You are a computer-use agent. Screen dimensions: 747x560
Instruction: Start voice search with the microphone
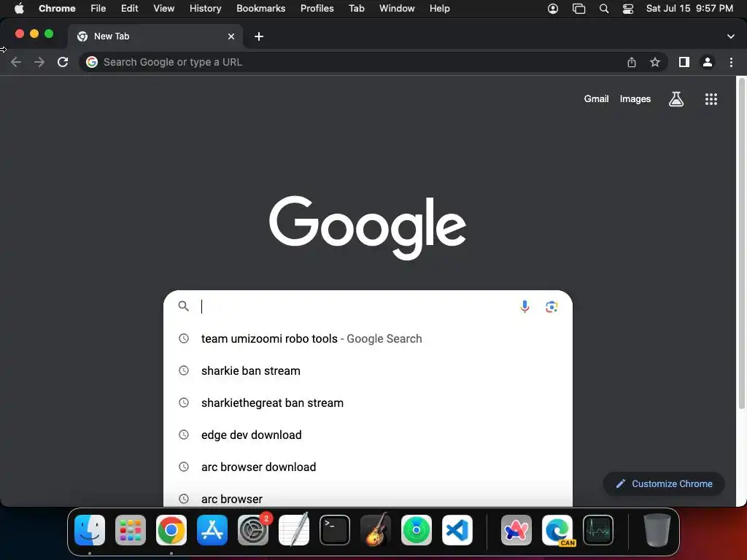(525, 306)
